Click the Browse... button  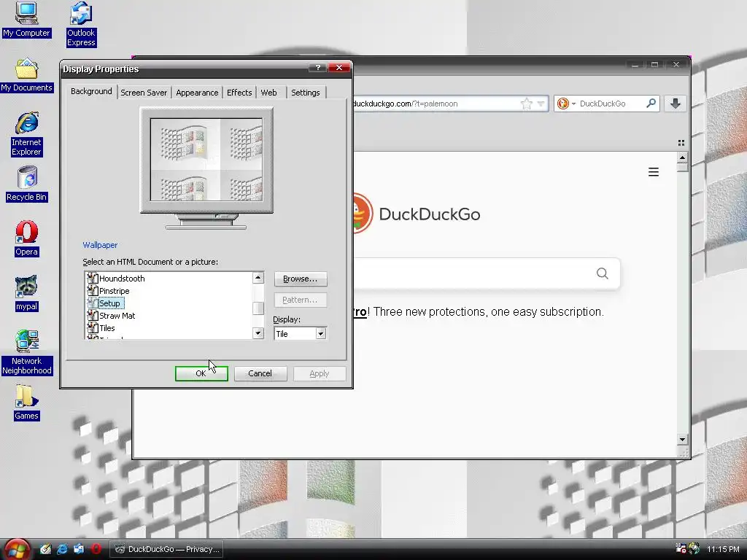(300, 279)
